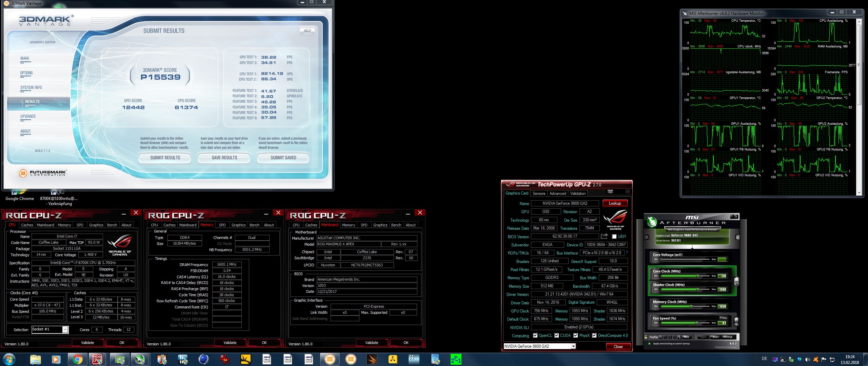Open Caches tab in the CPU-Z window showing CPU

click(27, 225)
